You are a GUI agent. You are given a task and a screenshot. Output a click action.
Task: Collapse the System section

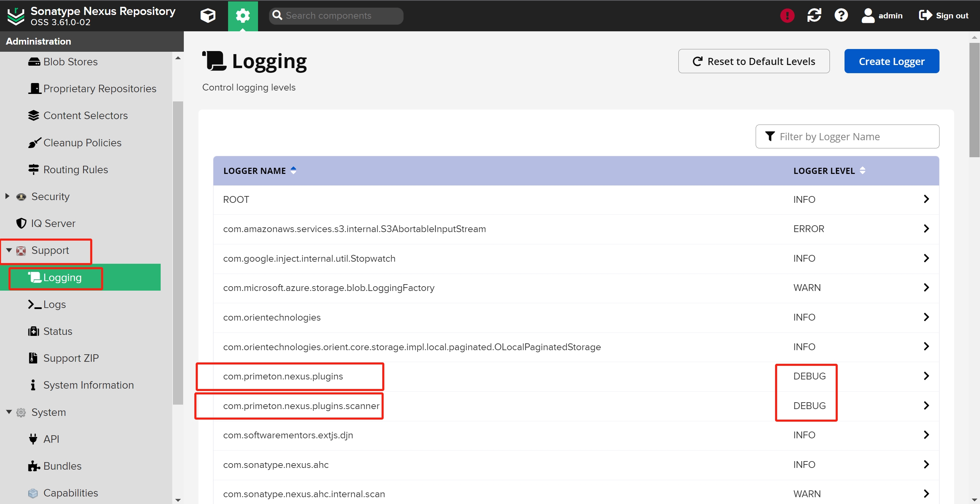pyautogui.click(x=9, y=412)
